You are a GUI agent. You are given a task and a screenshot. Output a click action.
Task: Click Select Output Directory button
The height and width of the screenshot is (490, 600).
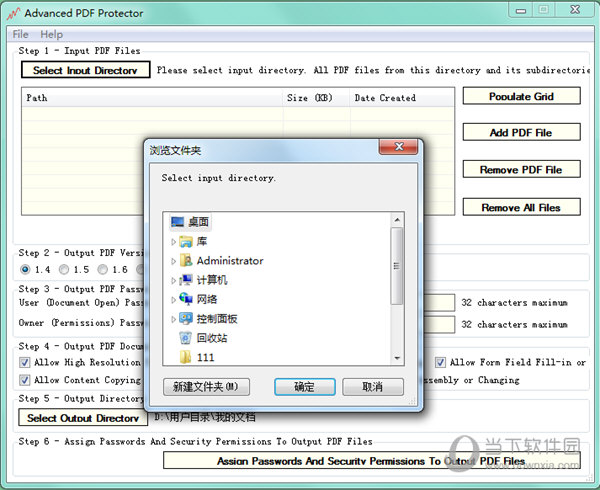click(83, 417)
